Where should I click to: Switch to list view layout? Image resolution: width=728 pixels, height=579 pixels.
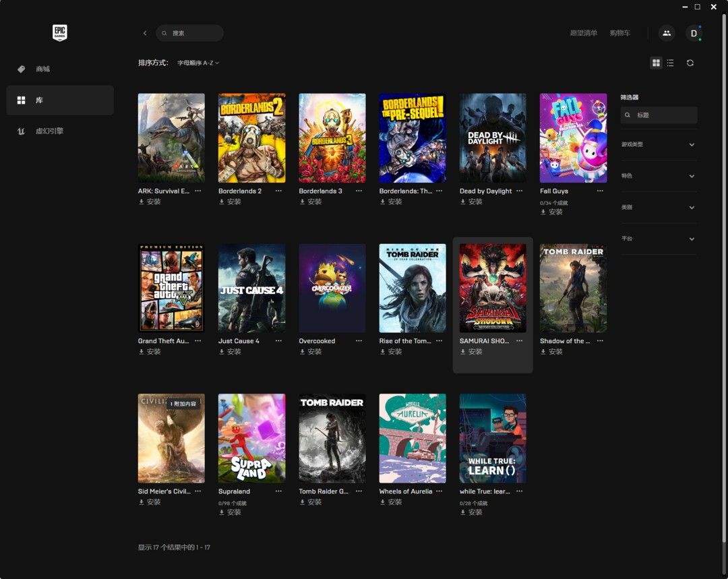coord(671,63)
